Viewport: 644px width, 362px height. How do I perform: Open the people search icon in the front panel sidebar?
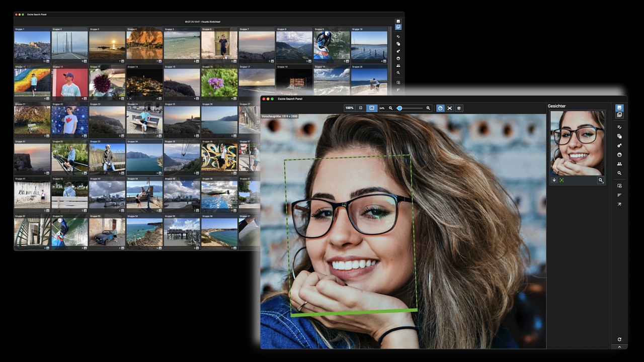click(x=619, y=164)
